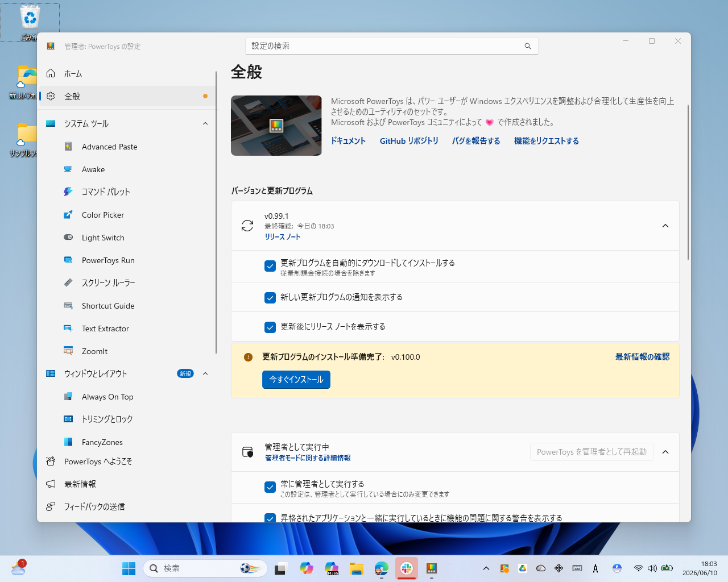Open the Copilot icon on the taskbar
This screenshot has height=582, width=728.
click(x=307, y=568)
